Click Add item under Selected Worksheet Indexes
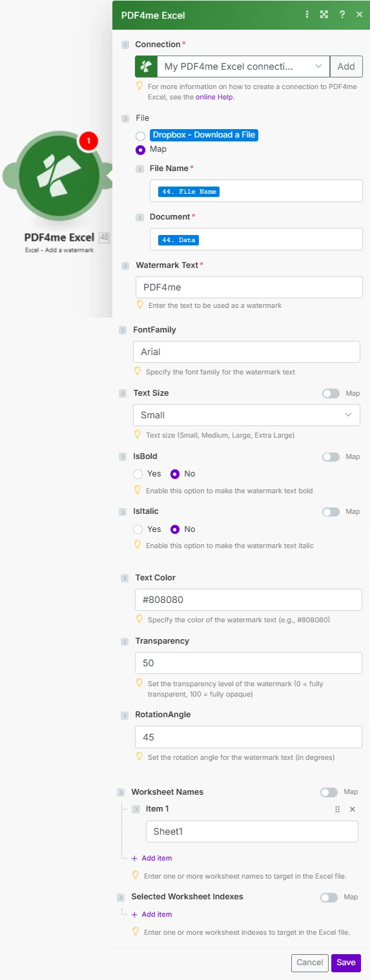Viewport: 370px width, 980px height. [152, 914]
